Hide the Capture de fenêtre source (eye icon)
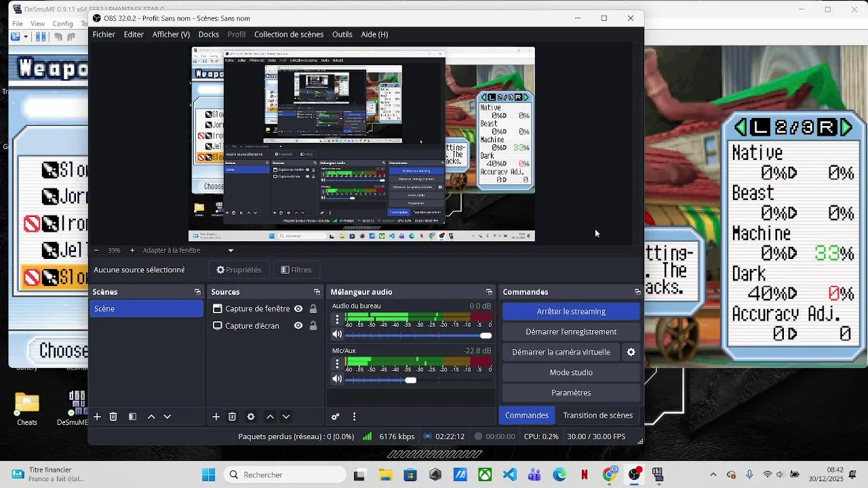Viewport: 868px width, 488px height. click(298, 309)
